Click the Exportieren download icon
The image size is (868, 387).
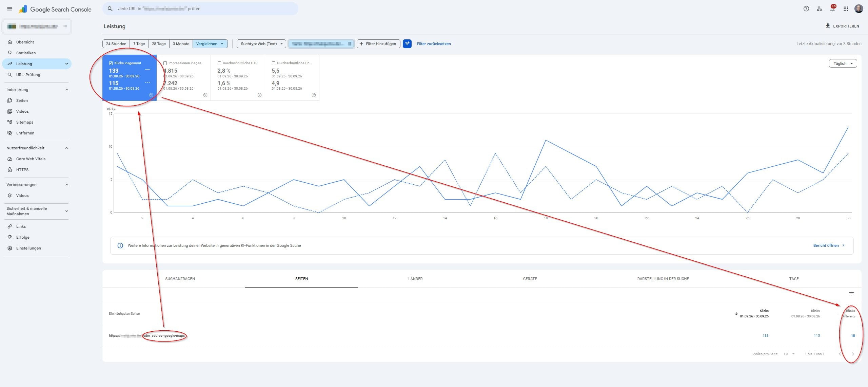(828, 26)
